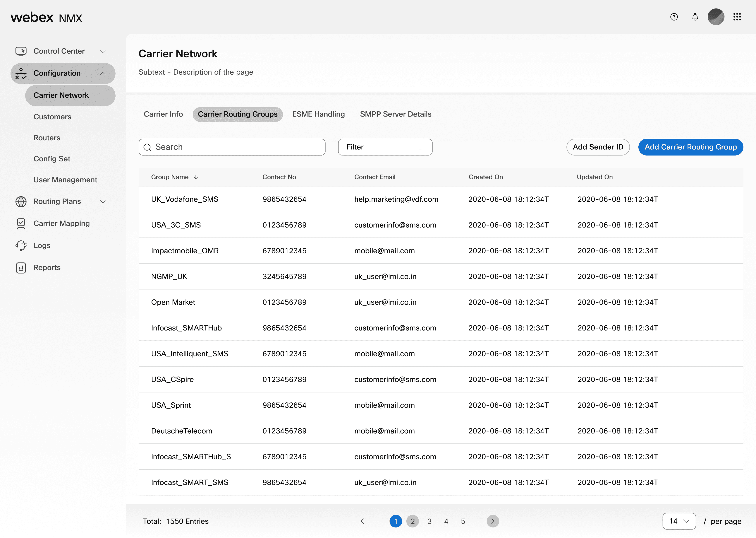Click the Contact No column header
This screenshot has width=756, height=538.
[279, 177]
